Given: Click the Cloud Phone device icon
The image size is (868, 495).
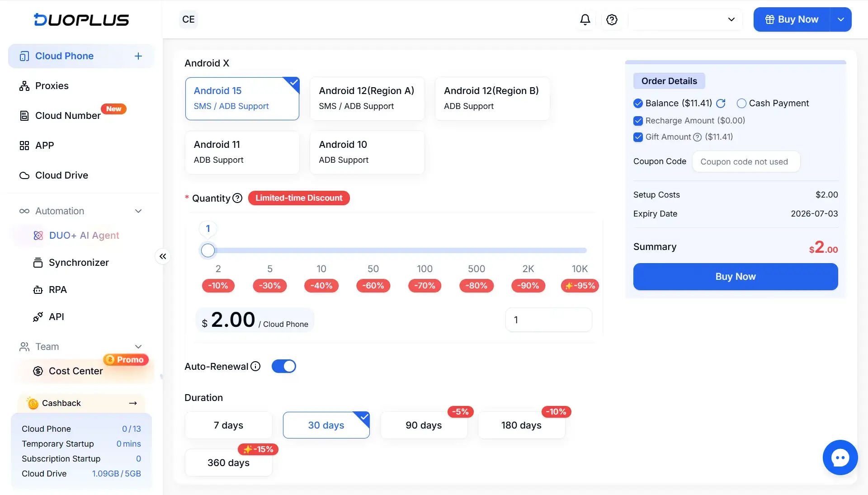Looking at the screenshot, I should [24, 56].
